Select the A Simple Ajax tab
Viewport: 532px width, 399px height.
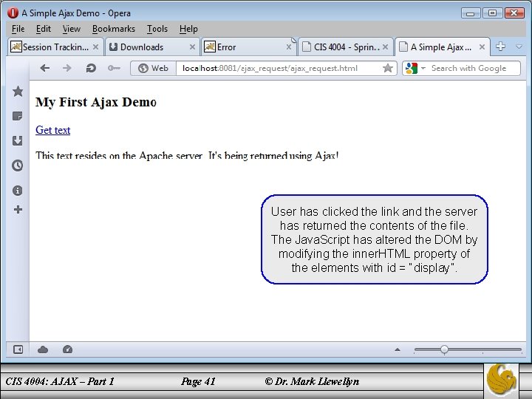pos(443,47)
